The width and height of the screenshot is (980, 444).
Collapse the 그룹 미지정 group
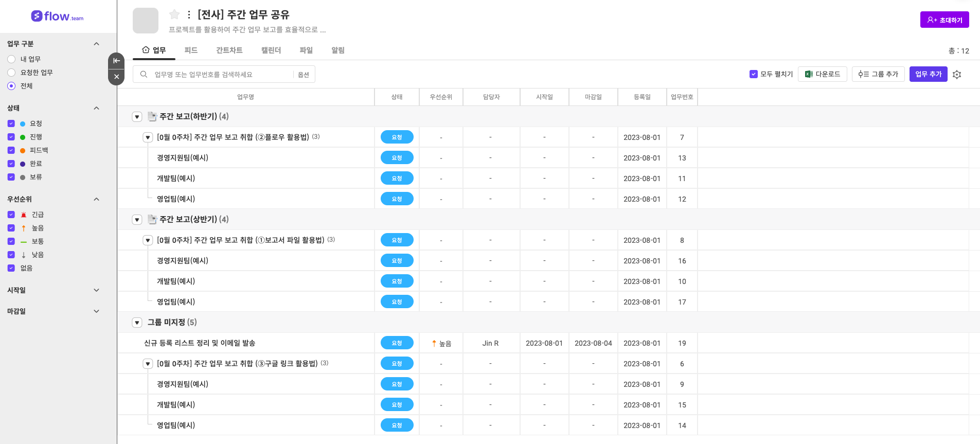137,323
